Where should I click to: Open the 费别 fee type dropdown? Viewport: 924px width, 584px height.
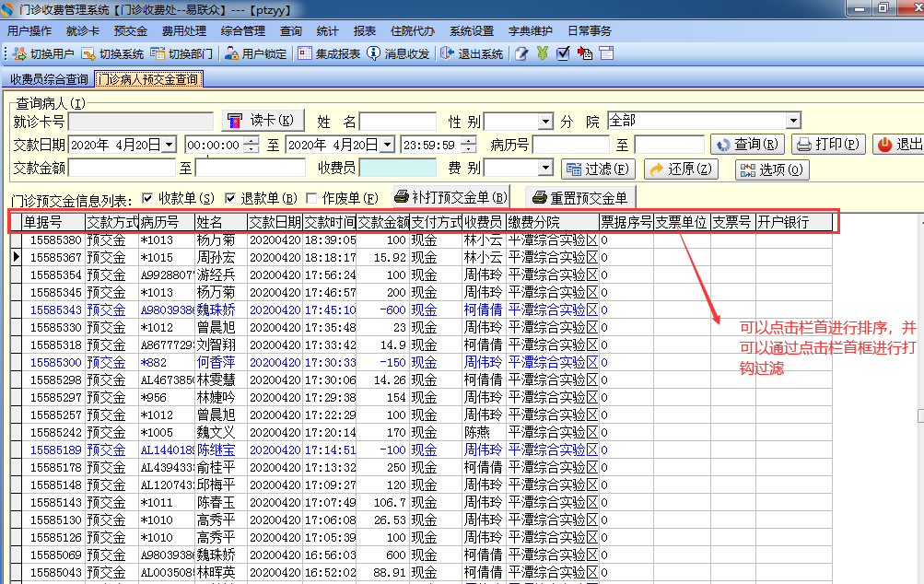pyautogui.click(x=545, y=169)
